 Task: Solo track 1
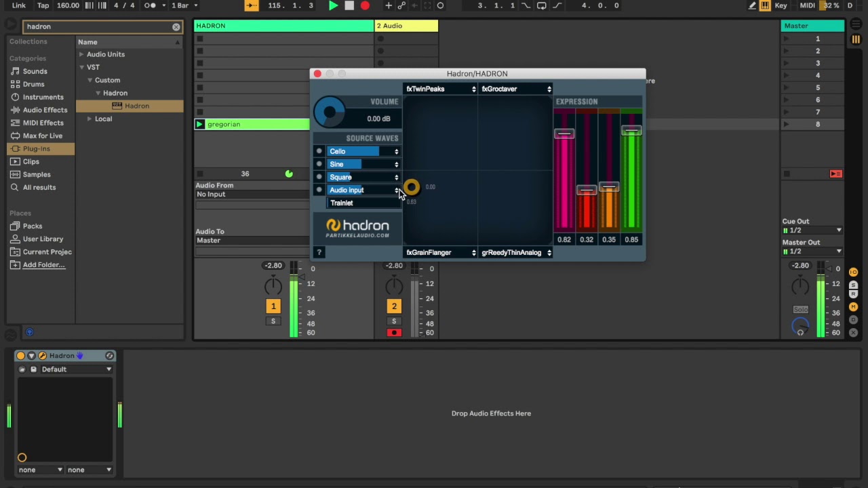click(273, 321)
